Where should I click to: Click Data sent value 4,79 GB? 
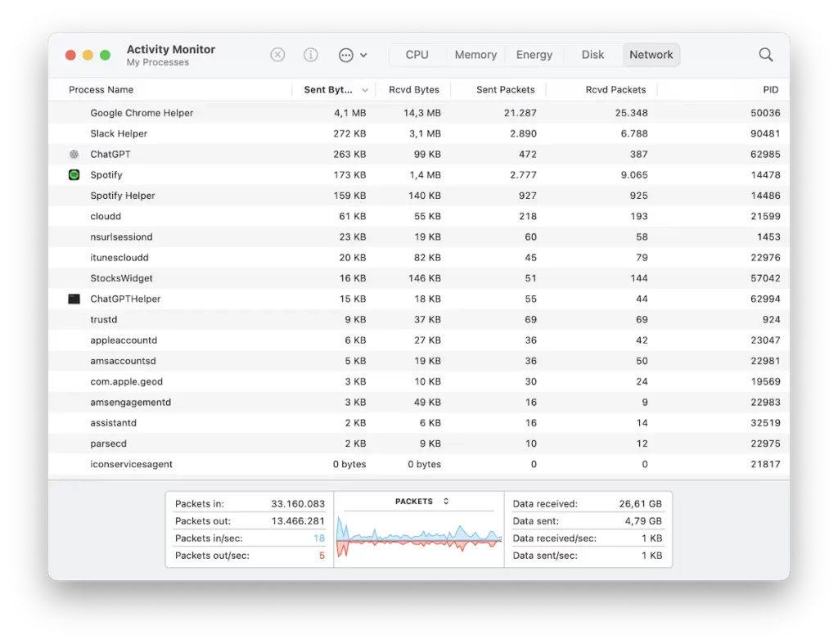pos(643,521)
